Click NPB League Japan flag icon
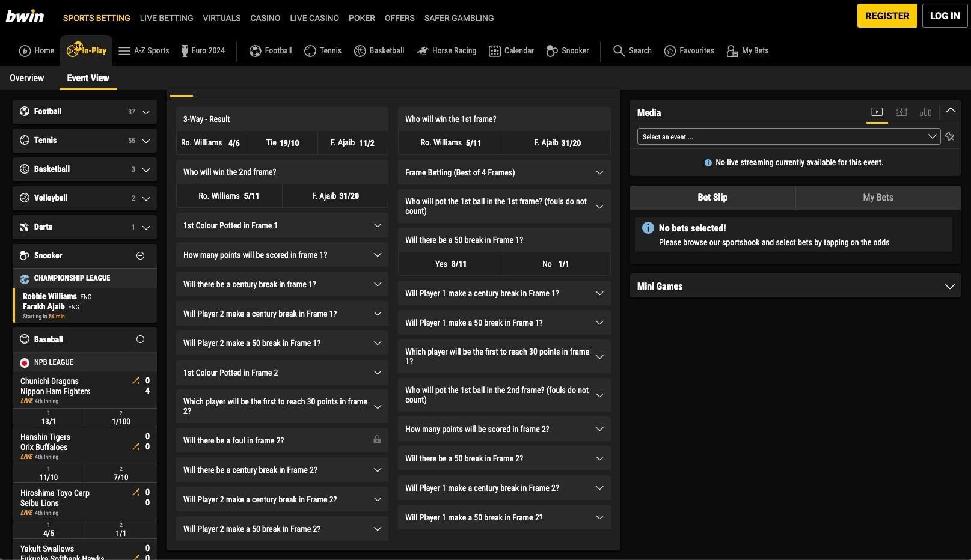Image resolution: width=971 pixels, height=560 pixels. [x=25, y=363]
